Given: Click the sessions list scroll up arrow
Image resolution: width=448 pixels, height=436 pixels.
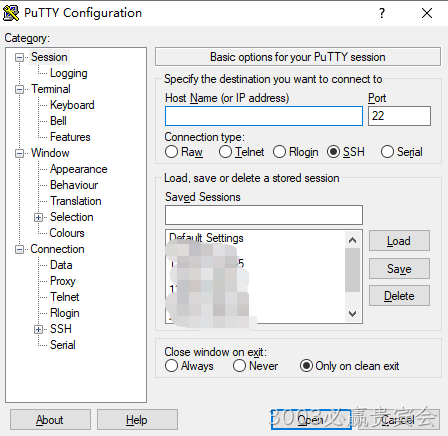Looking at the screenshot, I should 352,240.
